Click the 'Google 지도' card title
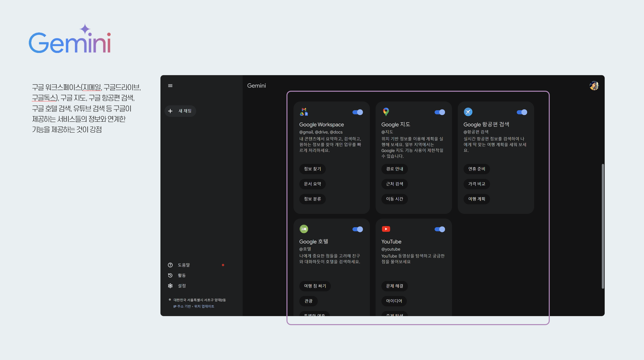This screenshot has width=644, height=360. pyautogui.click(x=395, y=124)
